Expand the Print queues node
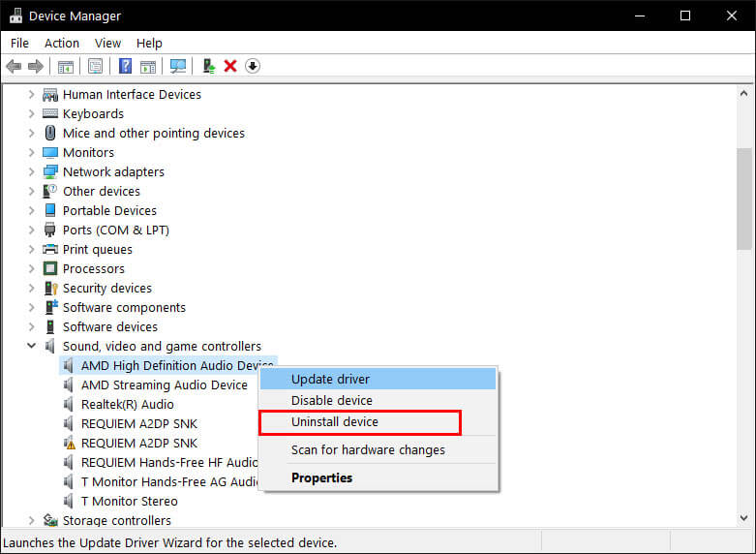Viewport: 756px width, 554px height. click(x=31, y=250)
